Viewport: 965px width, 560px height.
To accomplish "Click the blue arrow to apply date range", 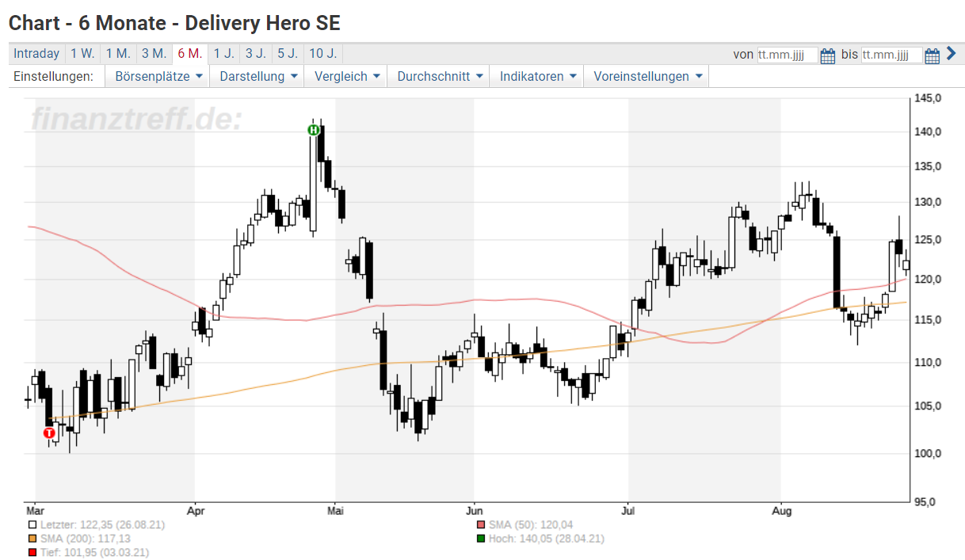I will coord(951,54).
